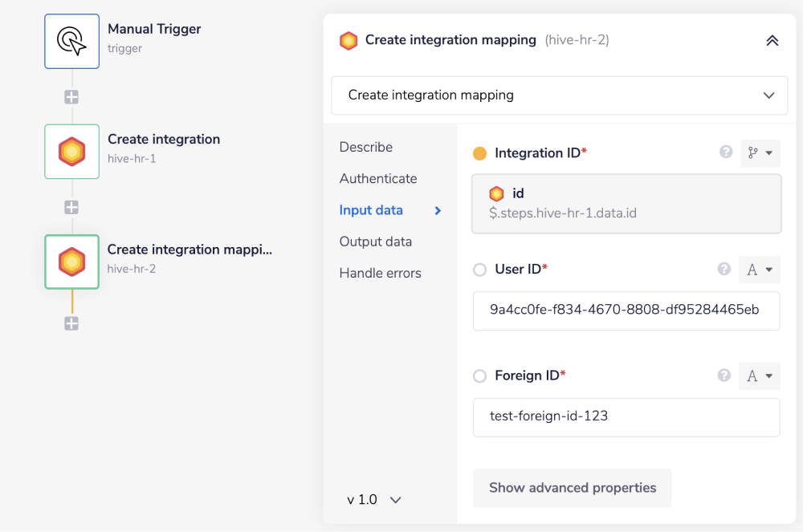Add step below Manual Trigger with plus icon
Image resolution: width=803 pixels, height=532 pixels.
[x=71, y=97]
